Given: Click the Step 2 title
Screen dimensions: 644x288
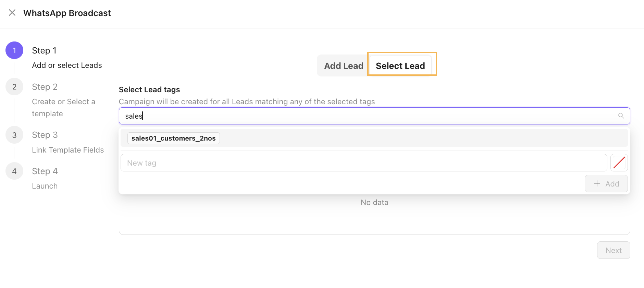Looking at the screenshot, I should [45, 87].
